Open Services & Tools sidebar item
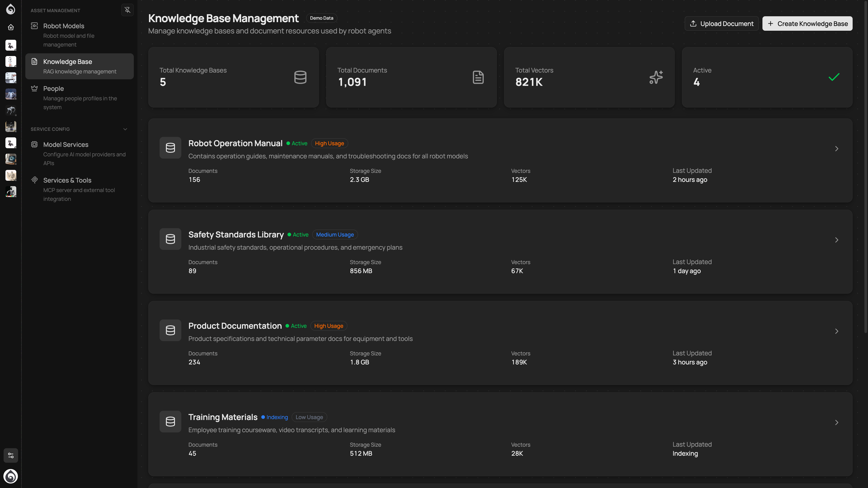This screenshot has width=868, height=488. 67,181
